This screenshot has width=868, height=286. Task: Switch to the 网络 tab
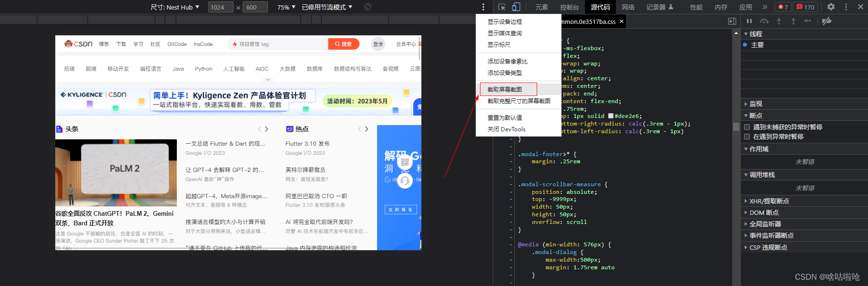(x=628, y=7)
